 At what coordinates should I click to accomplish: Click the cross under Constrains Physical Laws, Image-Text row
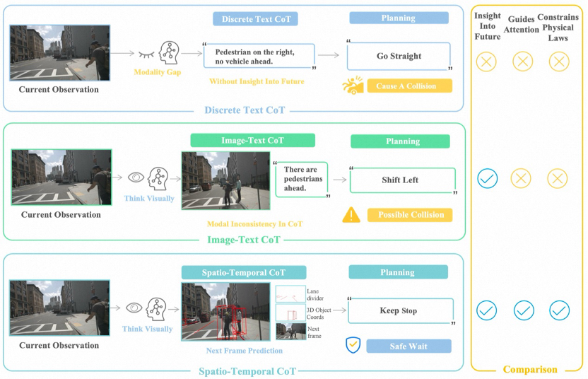(557, 178)
